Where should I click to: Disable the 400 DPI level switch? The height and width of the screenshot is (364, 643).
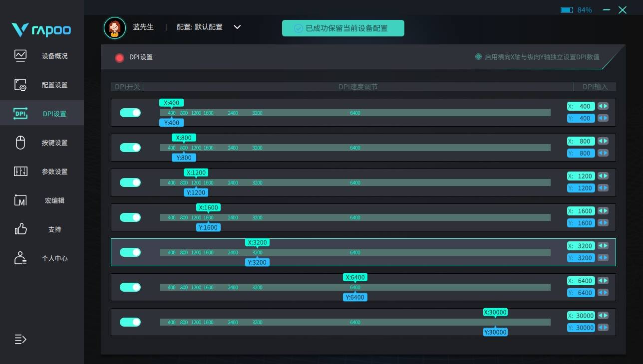pyautogui.click(x=130, y=113)
